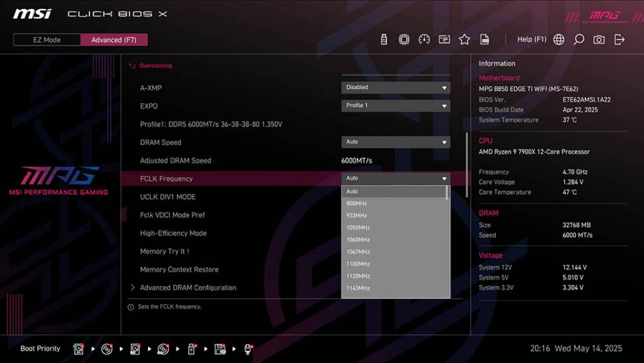Viewport: 644px width, 363px height.
Task: Open EXPO dropdown showing Profile 1
Action: click(395, 106)
